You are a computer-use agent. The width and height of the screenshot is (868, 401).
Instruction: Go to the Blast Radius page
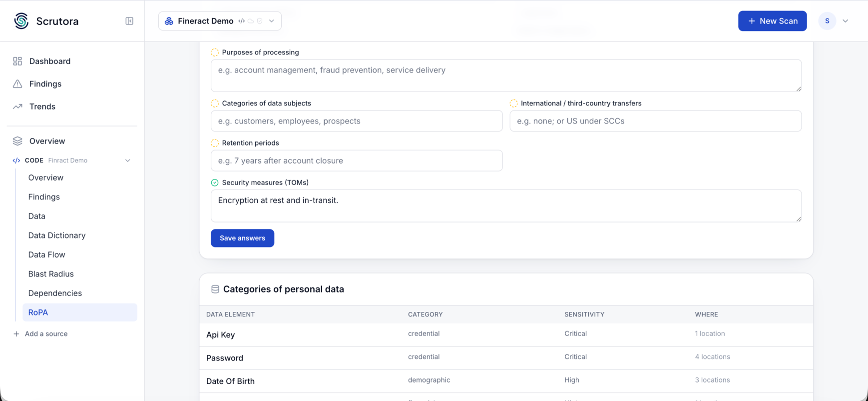pyautogui.click(x=51, y=274)
